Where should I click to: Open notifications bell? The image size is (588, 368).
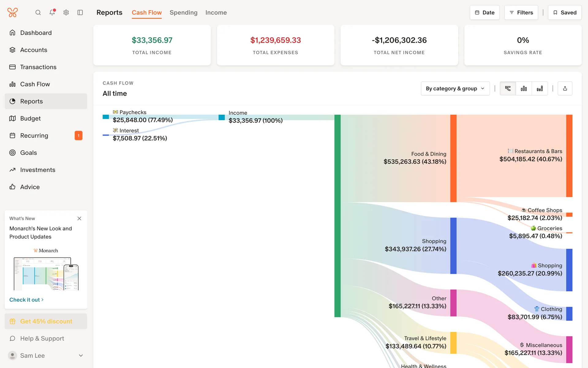pyautogui.click(x=52, y=12)
